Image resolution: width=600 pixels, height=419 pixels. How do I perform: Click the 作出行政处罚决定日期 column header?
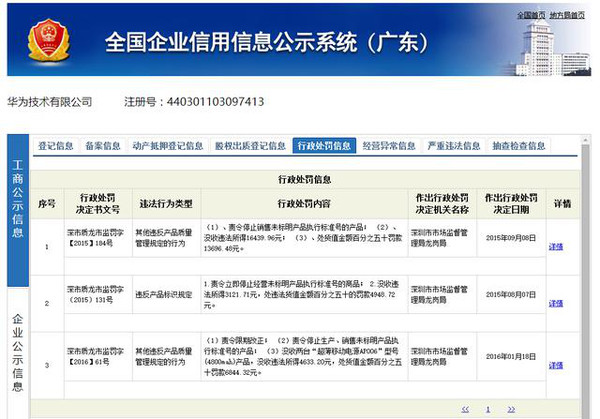tap(511, 204)
